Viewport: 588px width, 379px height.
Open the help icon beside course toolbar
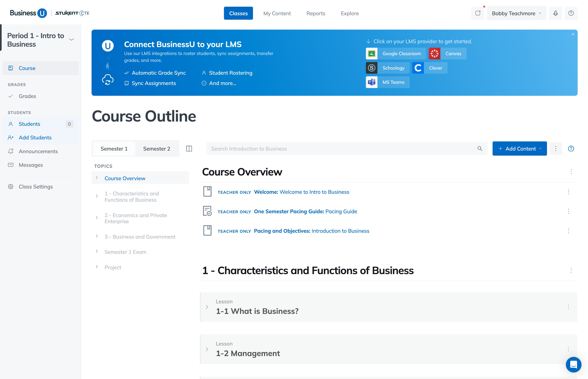point(571,149)
